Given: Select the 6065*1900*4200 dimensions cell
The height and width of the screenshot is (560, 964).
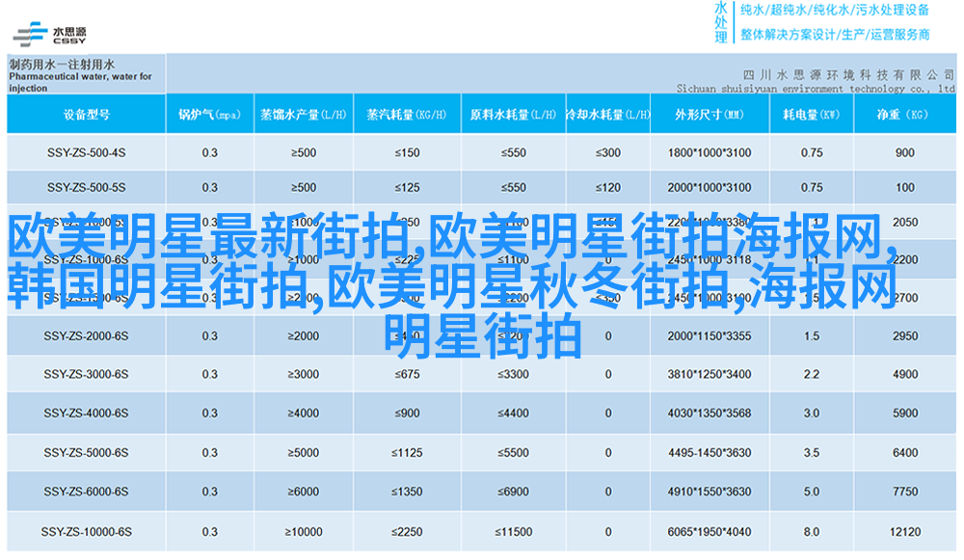Looking at the screenshot, I should pyautogui.click(x=709, y=531).
